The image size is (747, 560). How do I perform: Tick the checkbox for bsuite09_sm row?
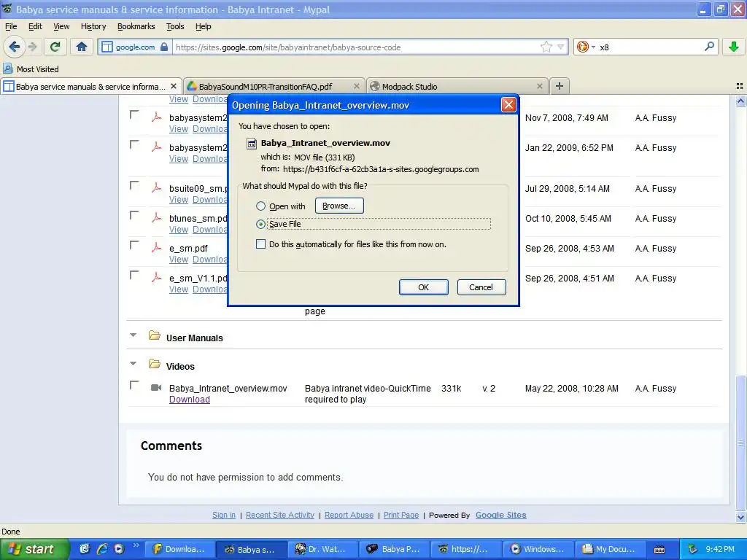click(134, 184)
